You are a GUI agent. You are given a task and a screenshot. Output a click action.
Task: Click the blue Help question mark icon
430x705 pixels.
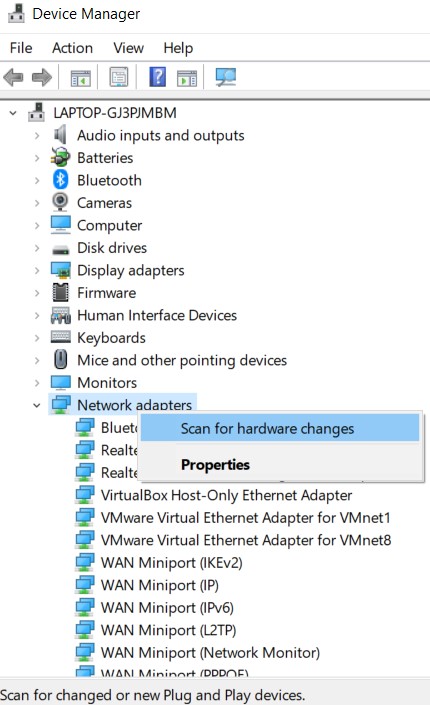[157, 77]
